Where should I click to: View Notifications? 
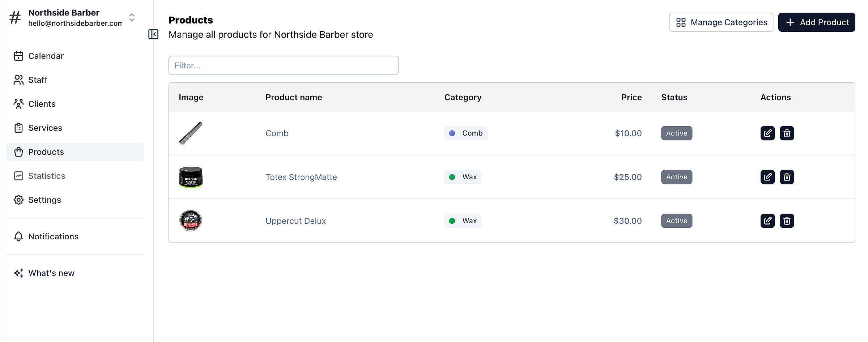pyautogui.click(x=75, y=236)
